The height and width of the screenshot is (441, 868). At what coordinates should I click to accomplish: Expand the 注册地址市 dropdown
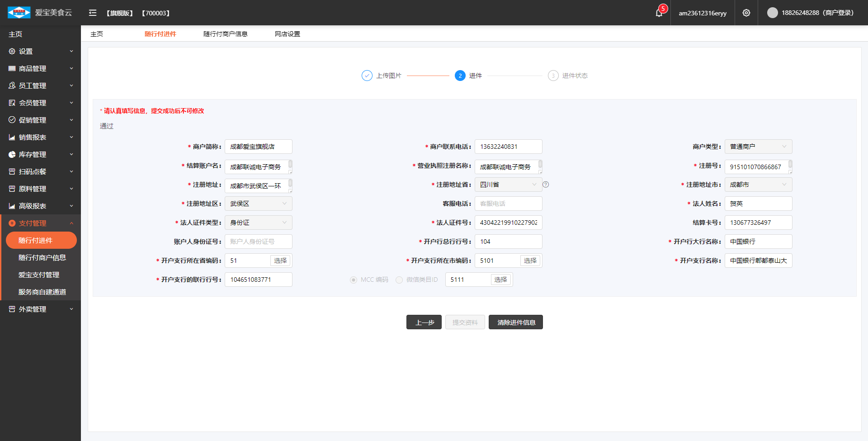(758, 185)
